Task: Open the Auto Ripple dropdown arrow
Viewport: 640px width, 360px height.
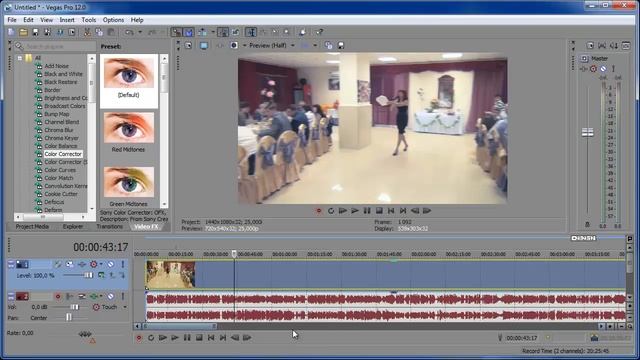Action: [x=213, y=32]
